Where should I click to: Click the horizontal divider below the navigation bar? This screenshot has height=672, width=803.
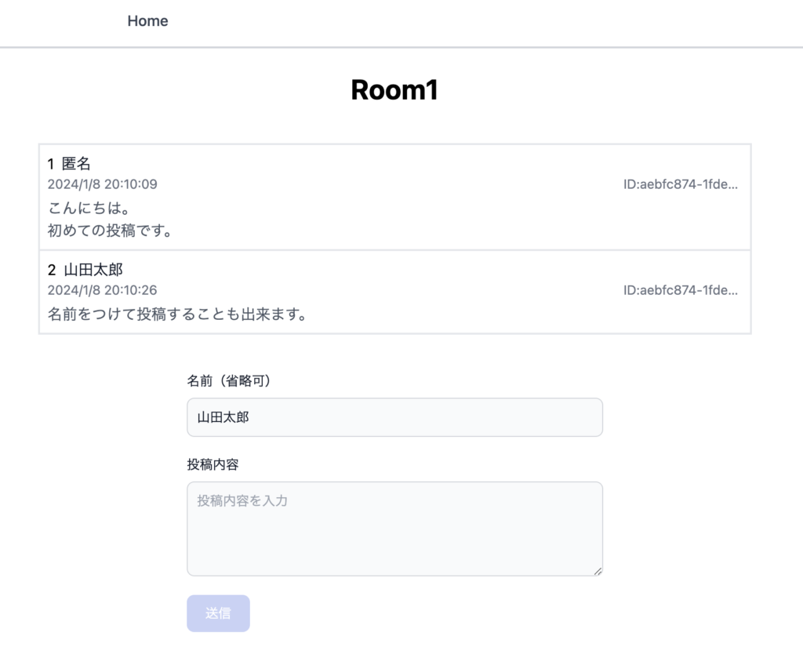coord(401,48)
